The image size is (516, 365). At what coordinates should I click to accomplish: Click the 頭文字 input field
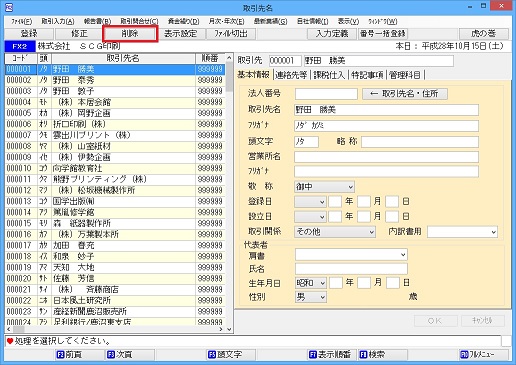(306, 142)
